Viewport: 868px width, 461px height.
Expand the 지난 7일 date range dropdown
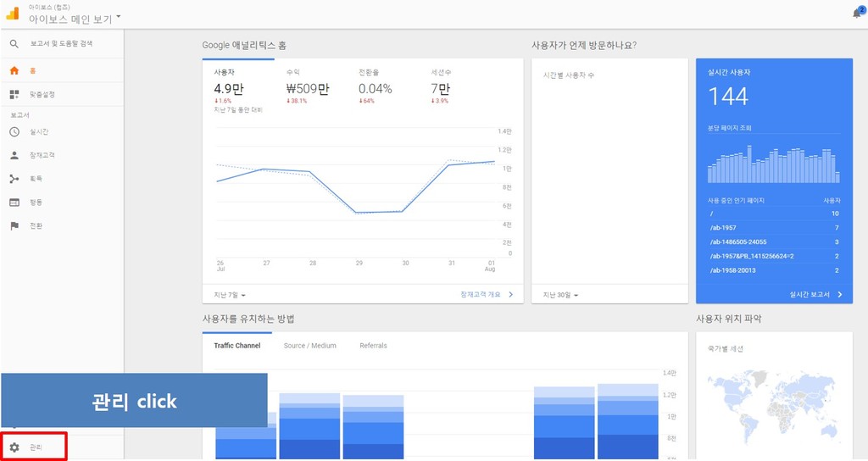pos(230,295)
